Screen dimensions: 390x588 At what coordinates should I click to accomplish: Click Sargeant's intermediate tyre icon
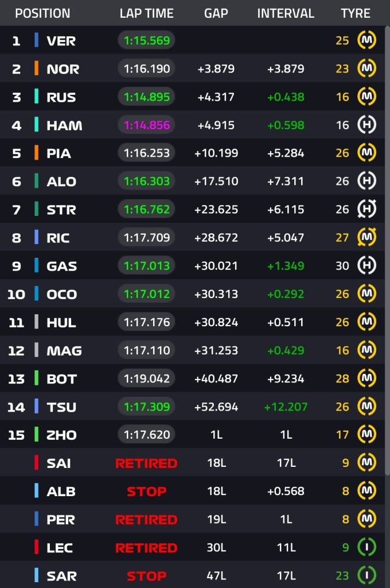[x=366, y=575]
